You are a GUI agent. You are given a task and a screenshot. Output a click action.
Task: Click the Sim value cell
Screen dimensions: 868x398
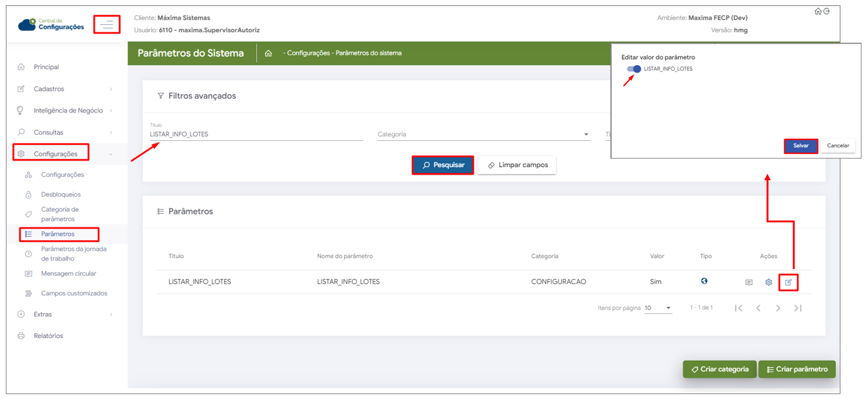[x=656, y=282]
